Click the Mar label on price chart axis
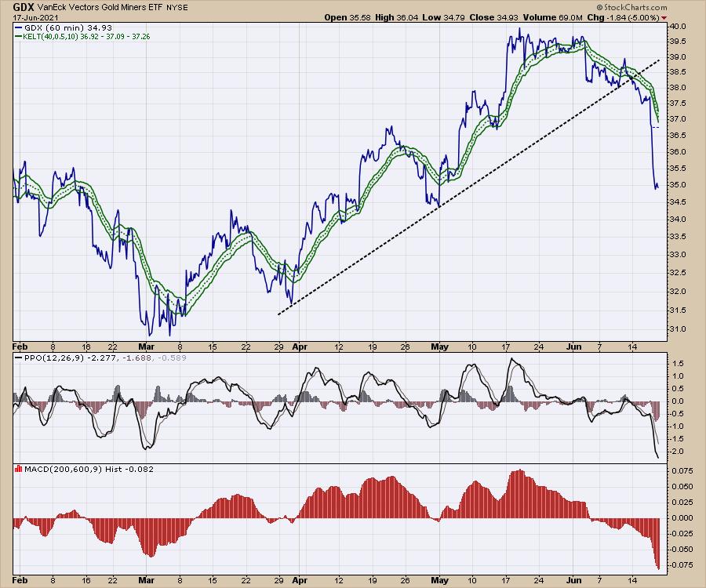Image resolution: width=706 pixels, height=588 pixels. (x=144, y=344)
